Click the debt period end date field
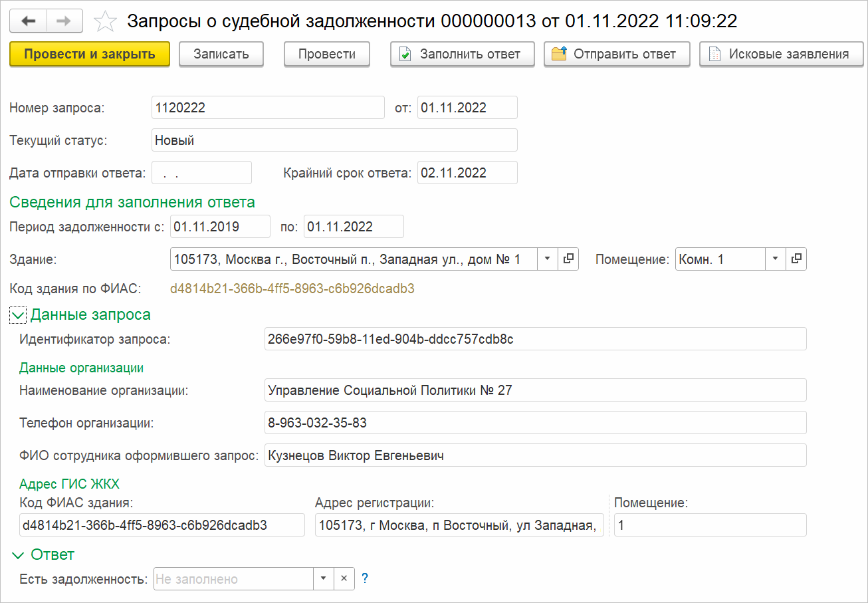868x603 pixels. coord(354,227)
